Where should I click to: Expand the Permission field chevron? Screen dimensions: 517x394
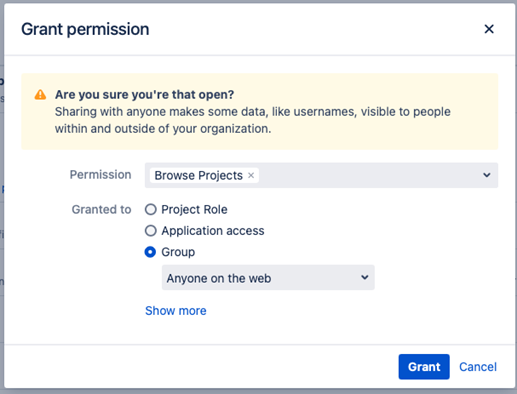[487, 175]
